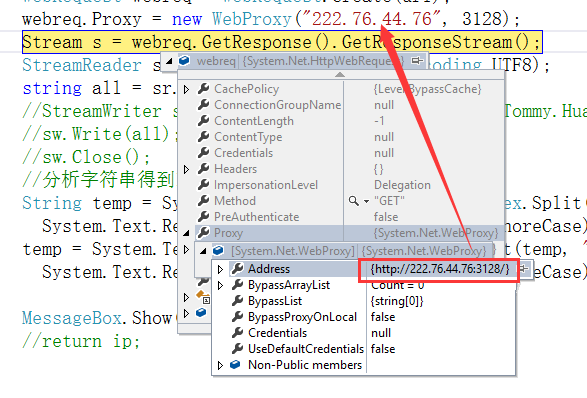Click the ImpersonationLevel wrench icon
This screenshot has width=587, height=398.
point(204,185)
